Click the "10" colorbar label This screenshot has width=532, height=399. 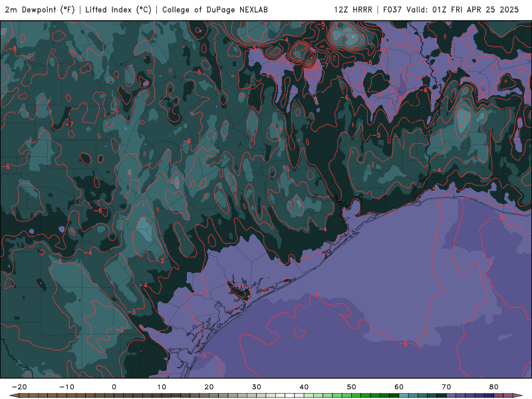pos(162,387)
